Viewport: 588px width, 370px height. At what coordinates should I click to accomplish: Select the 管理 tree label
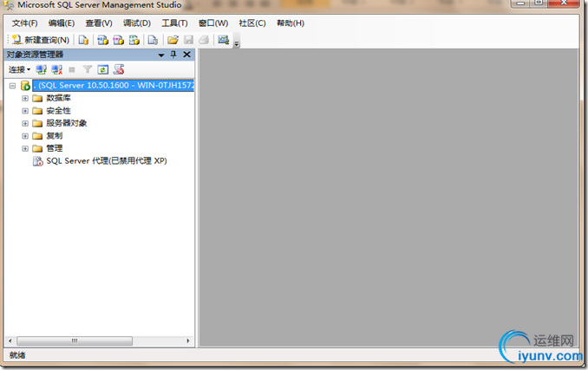pyautogui.click(x=55, y=148)
